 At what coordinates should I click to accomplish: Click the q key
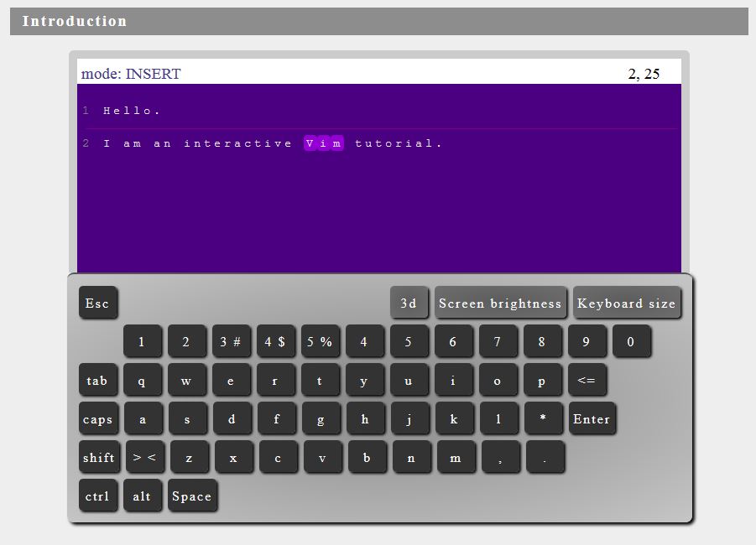[x=143, y=380]
